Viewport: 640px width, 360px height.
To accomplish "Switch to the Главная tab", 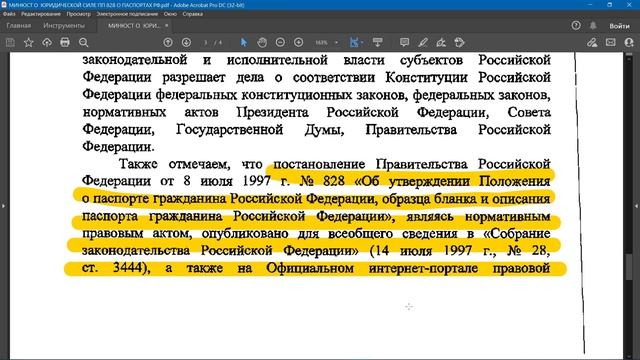I will [x=18, y=25].
